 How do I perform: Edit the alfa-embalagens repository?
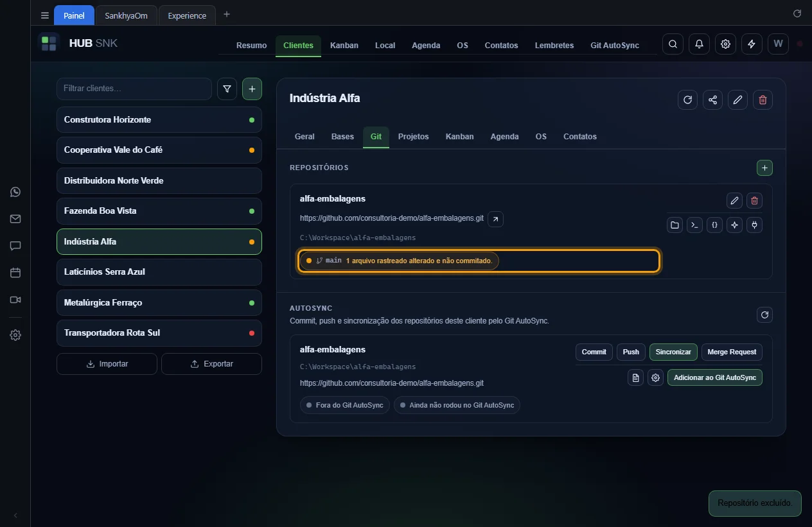734,201
